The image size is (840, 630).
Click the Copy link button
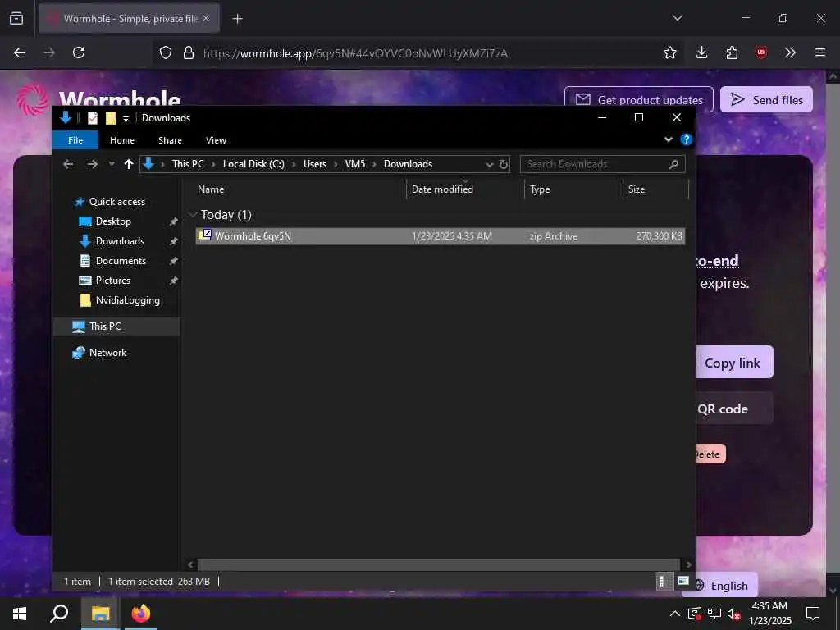coord(734,362)
